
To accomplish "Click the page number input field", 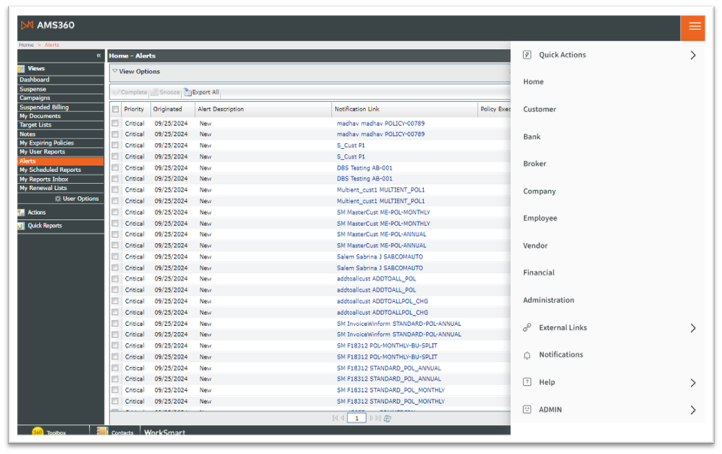I will [x=356, y=418].
